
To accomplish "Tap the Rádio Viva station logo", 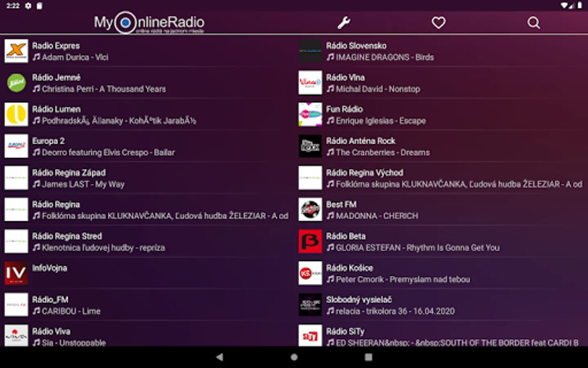I will (16, 336).
